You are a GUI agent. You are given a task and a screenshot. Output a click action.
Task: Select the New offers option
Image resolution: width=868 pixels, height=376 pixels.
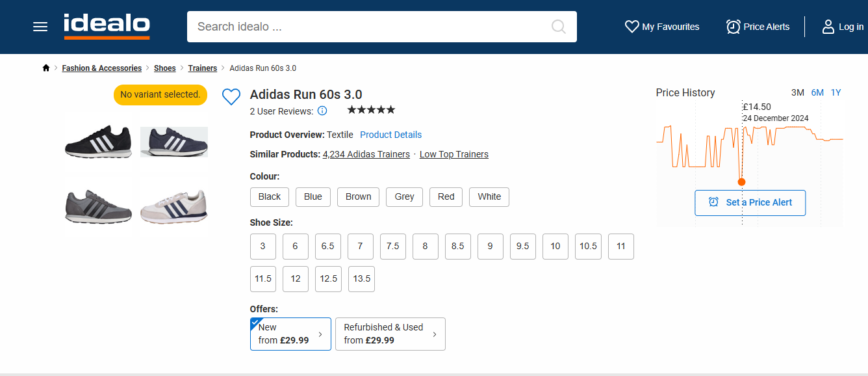[x=290, y=334]
